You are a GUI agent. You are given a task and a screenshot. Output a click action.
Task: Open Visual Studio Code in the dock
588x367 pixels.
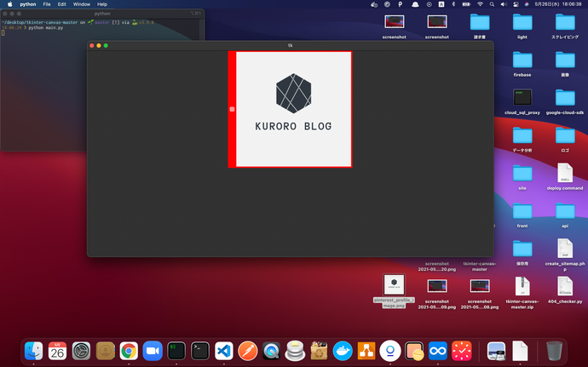click(x=224, y=350)
